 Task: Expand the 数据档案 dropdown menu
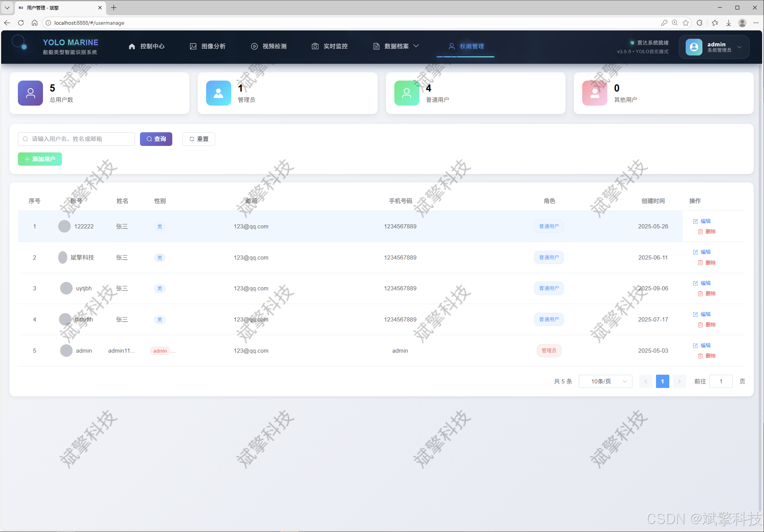pos(396,46)
